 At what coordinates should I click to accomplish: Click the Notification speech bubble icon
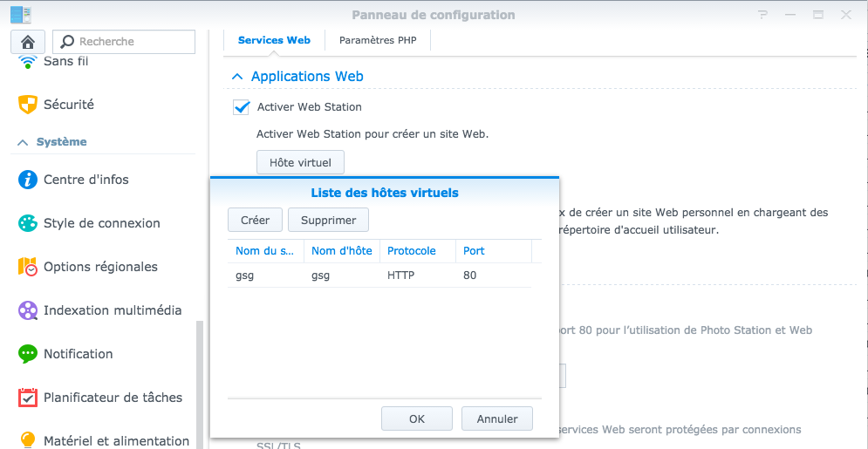tap(28, 354)
